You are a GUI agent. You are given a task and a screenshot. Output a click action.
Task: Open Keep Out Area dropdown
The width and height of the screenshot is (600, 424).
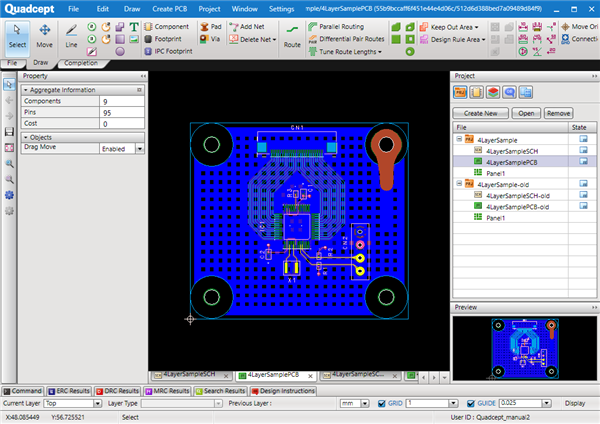pyautogui.click(x=476, y=27)
